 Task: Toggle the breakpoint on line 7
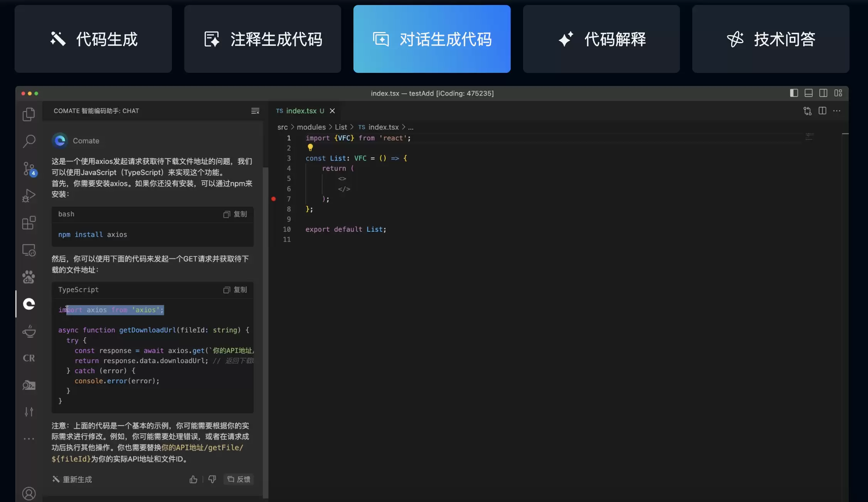click(x=274, y=199)
